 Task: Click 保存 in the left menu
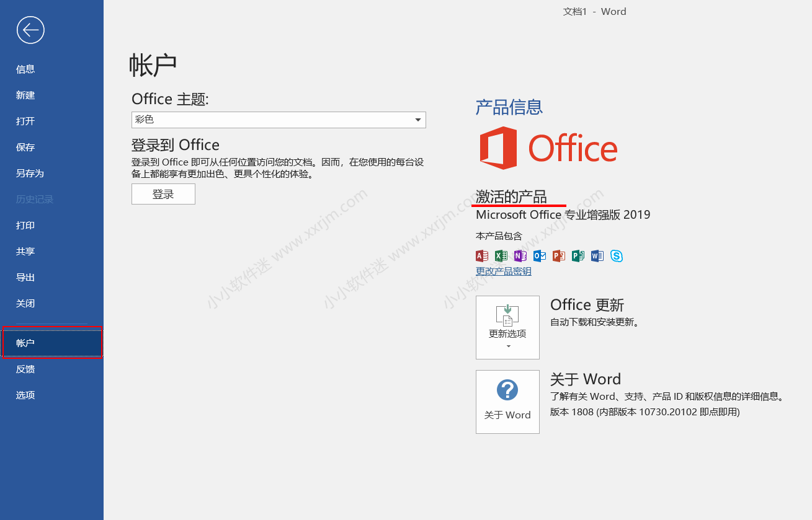coord(51,148)
